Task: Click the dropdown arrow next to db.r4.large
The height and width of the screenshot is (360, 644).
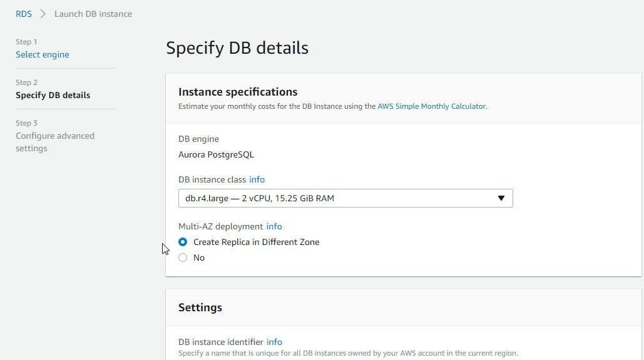Action: 501,198
